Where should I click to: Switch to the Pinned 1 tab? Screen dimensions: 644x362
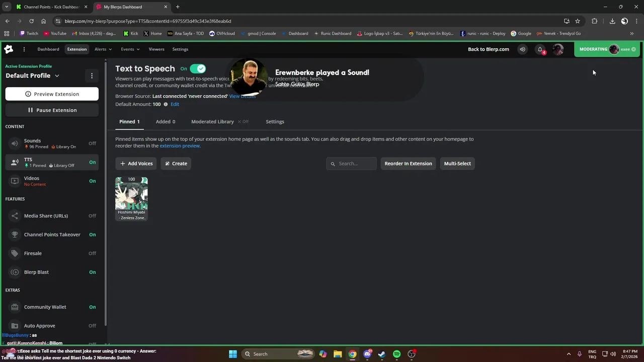point(129,122)
